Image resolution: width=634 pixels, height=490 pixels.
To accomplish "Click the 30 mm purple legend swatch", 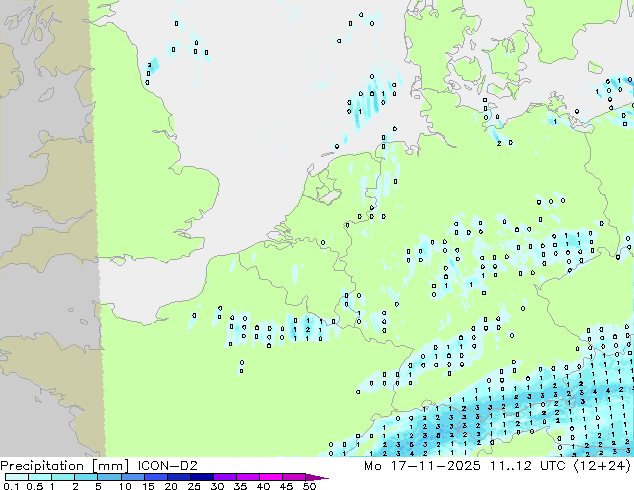I will [225, 477].
